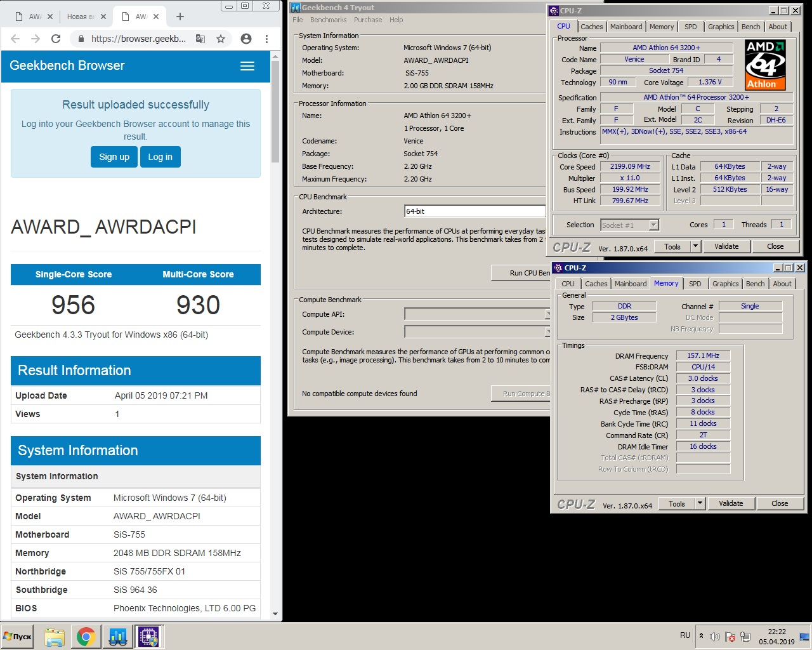
Task: Click the AMD Athlon 64 logo in CPU-Z
Action: [766, 65]
